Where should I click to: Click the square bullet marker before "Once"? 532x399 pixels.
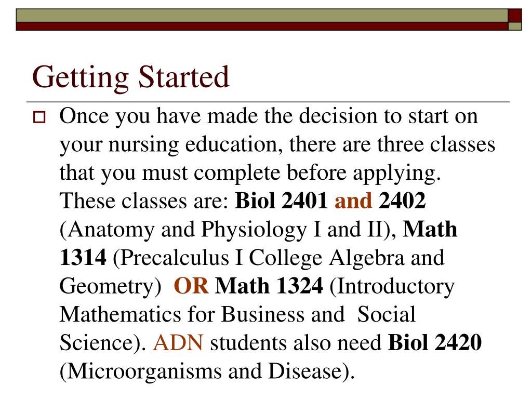(39, 117)
